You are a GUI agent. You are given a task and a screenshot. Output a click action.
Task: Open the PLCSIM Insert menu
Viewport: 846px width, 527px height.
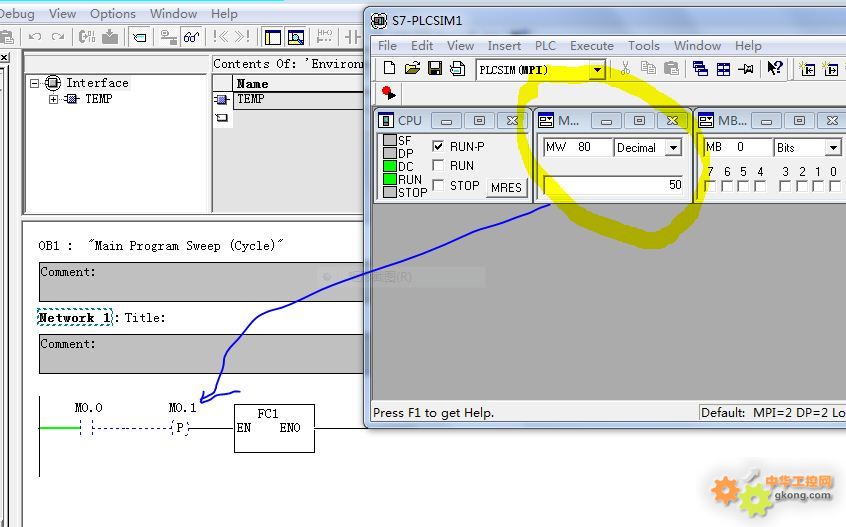point(504,46)
